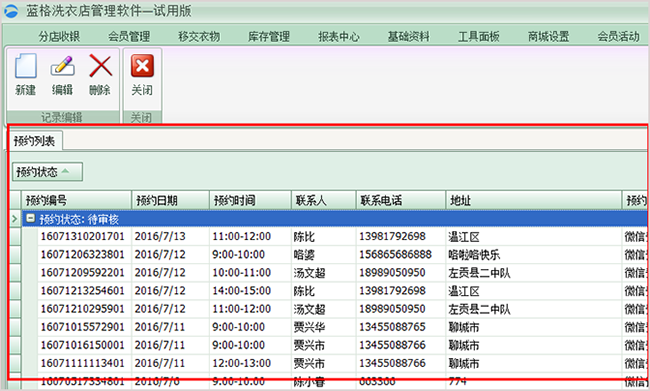The width and height of the screenshot is (650, 391).
Task: Select appointment number 16071015572901
Action: (82, 327)
